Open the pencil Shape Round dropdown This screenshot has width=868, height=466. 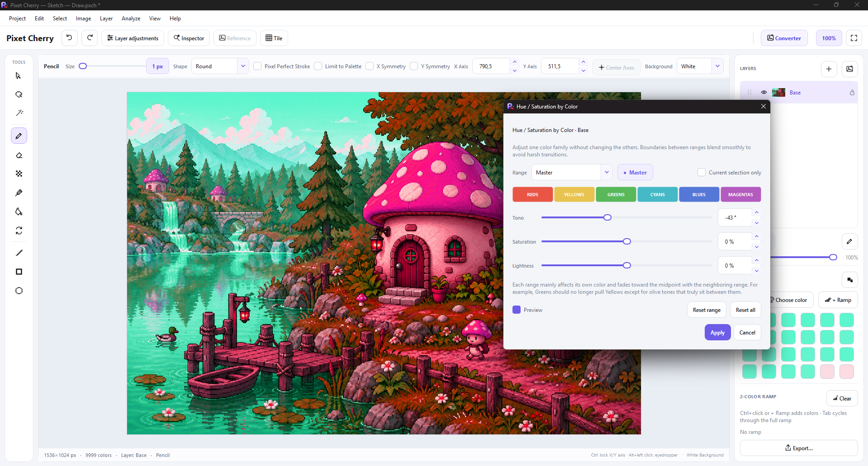coord(220,66)
